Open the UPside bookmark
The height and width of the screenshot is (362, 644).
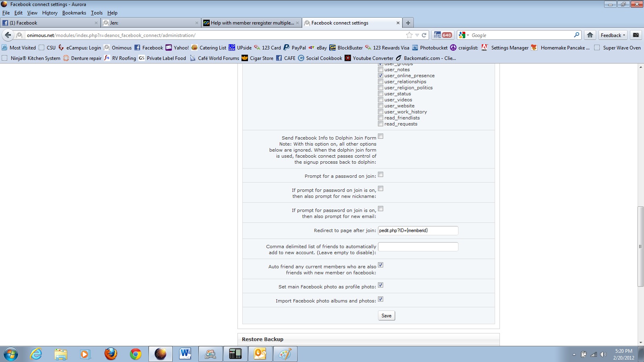(x=240, y=47)
